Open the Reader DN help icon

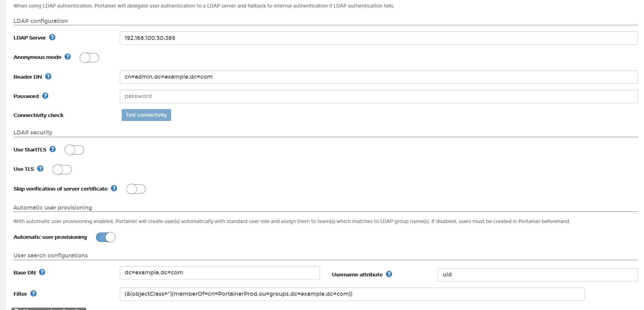(48, 76)
